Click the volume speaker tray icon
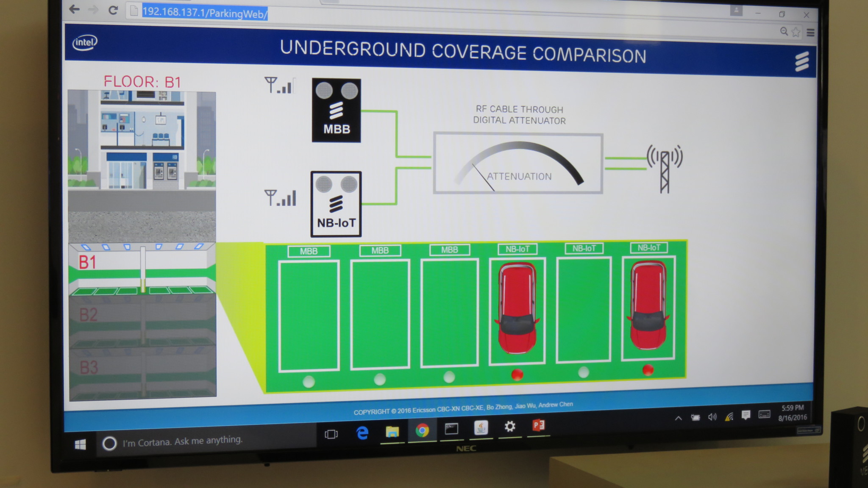The width and height of the screenshot is (868, 488). pyautogui.click(x=712, y=417)
